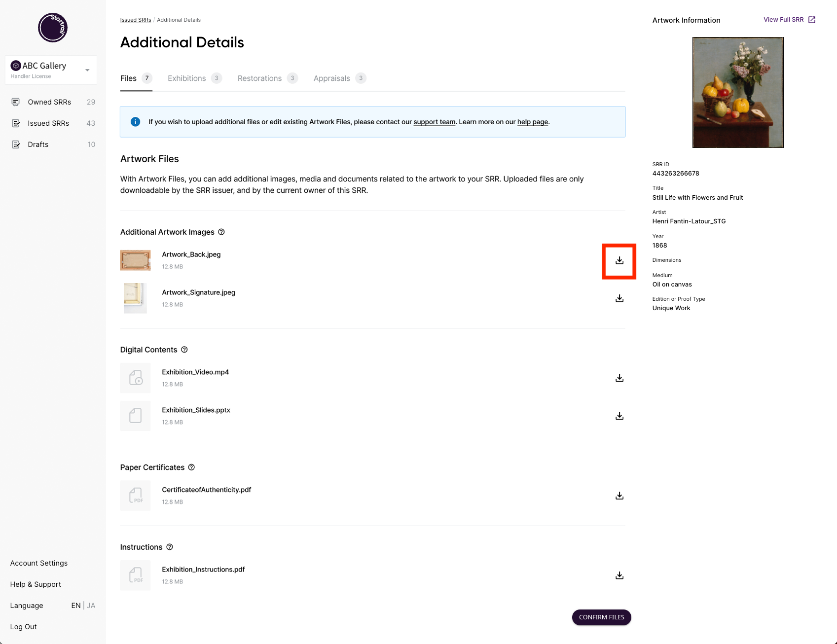Click the Startrail logo
The image size is (837, 644).
[x=53, y=28]
